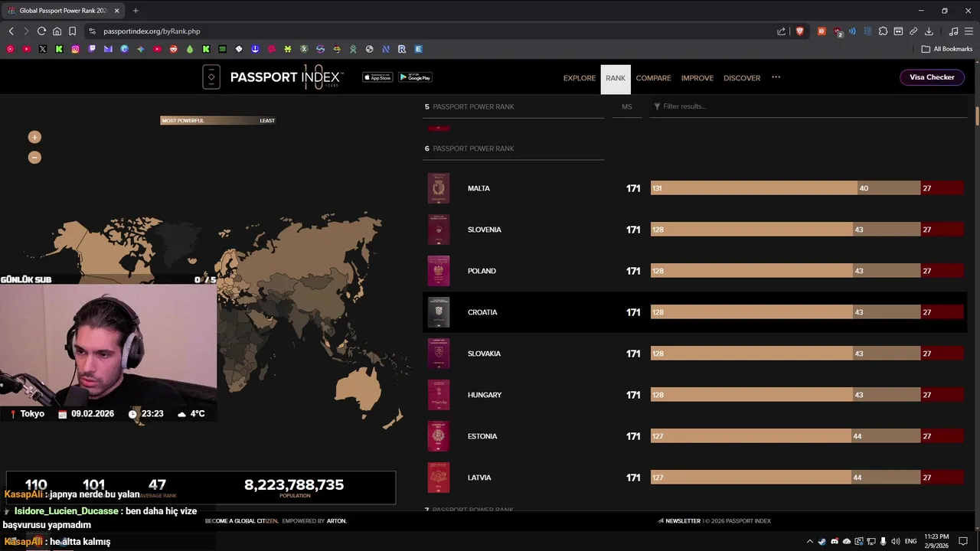Click the page vertical scrollbar thumb
The height and width of the screenshot is (551, 980).
pos(977,116)
